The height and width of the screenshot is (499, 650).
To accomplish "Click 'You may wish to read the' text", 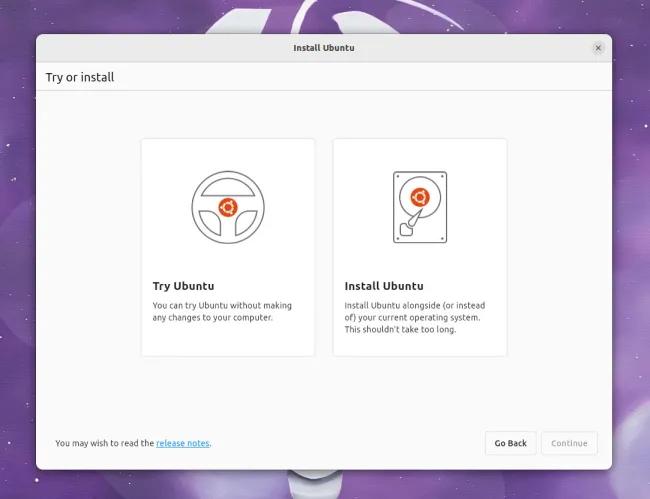I will (x=104, y=443).
